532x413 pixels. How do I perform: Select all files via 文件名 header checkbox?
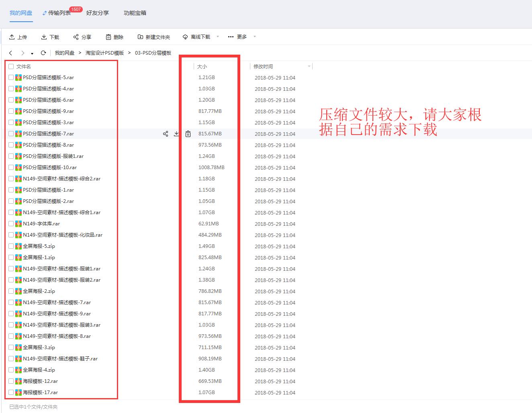(11, 66)
